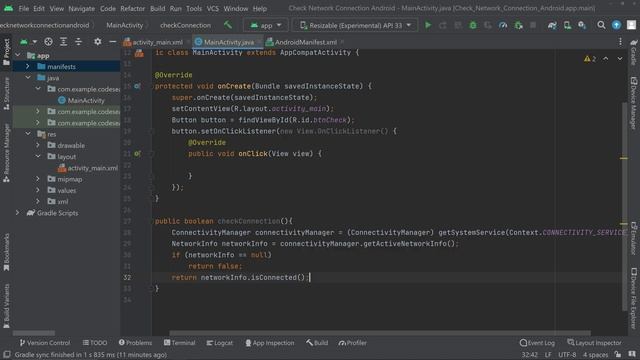Viewport: 640px width, 360px height.
Task: Collapse the res folder
Action: pyautogui.click(x=28, y=134)
